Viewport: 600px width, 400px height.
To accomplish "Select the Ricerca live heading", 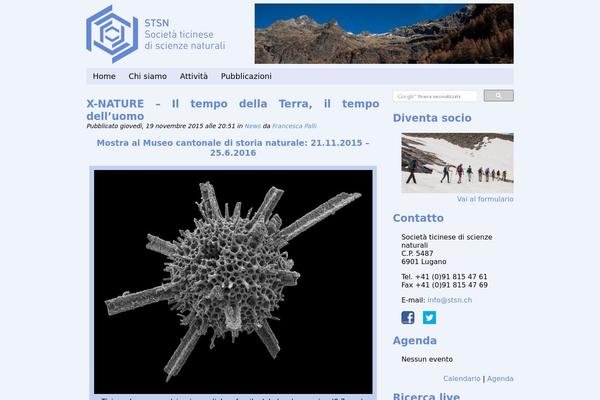I will (426, 396).
